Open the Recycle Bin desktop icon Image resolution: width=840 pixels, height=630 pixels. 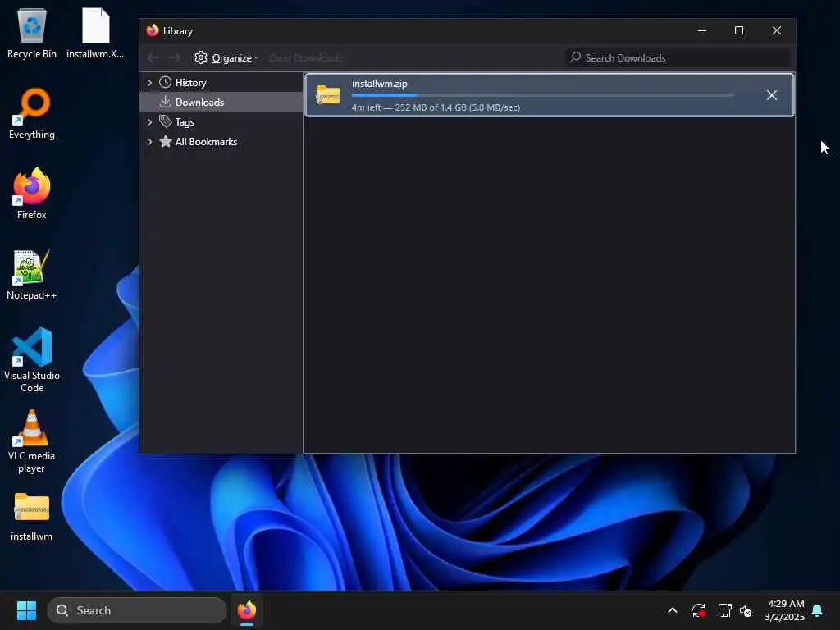(32, 32)
